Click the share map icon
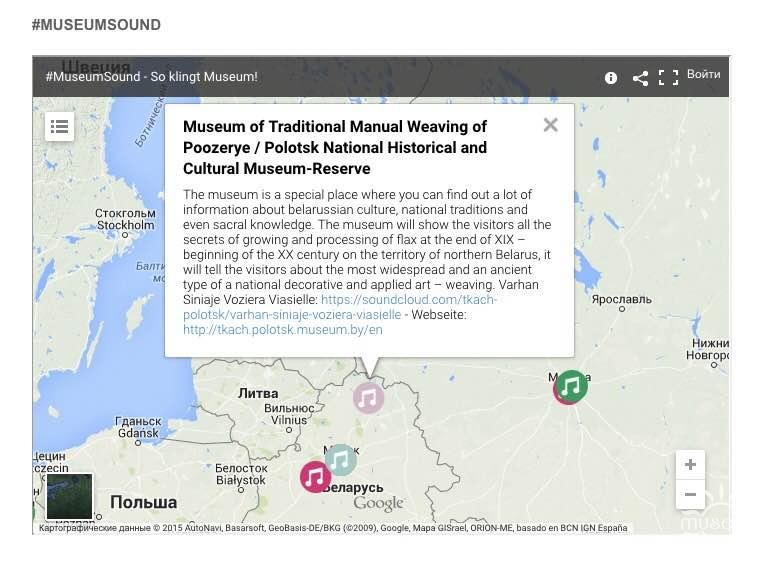Viewport: 762px width, 566px height. 640,77
